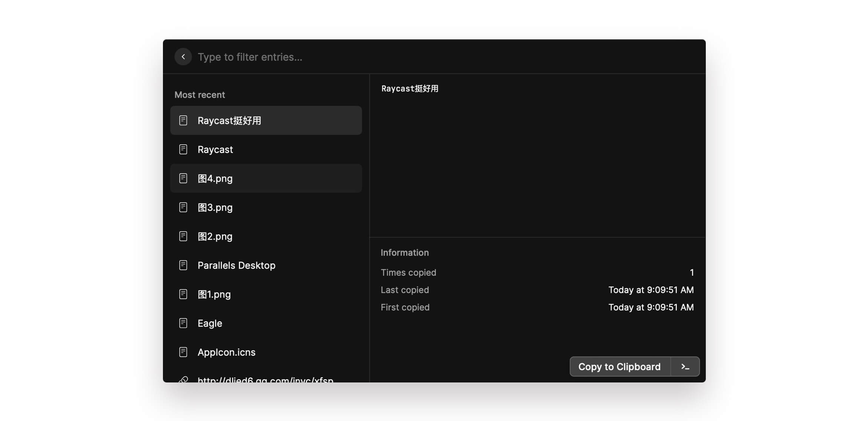Click the file entry icon for 图1.png

coord(183,294)
